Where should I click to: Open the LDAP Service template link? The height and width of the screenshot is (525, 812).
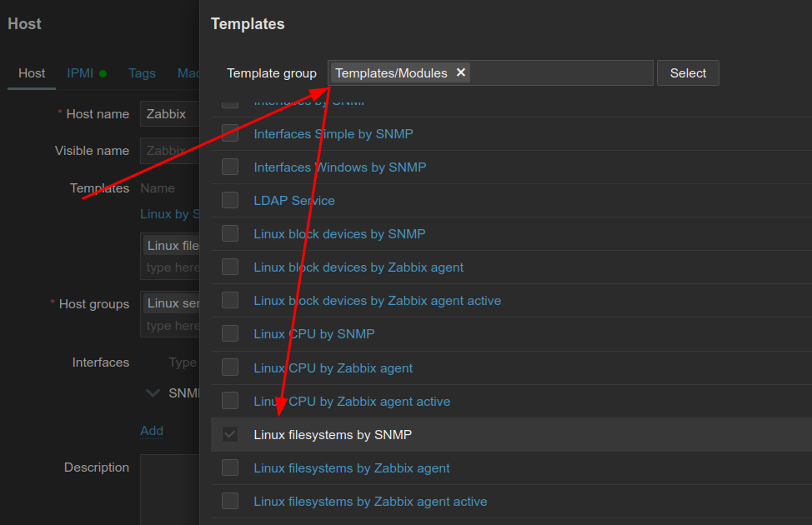[x=294, y=201]
